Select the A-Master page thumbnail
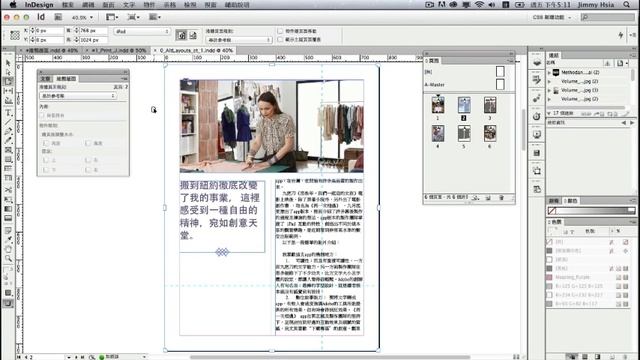Screen dimensions: 640x360 click(x=500, y=84)
